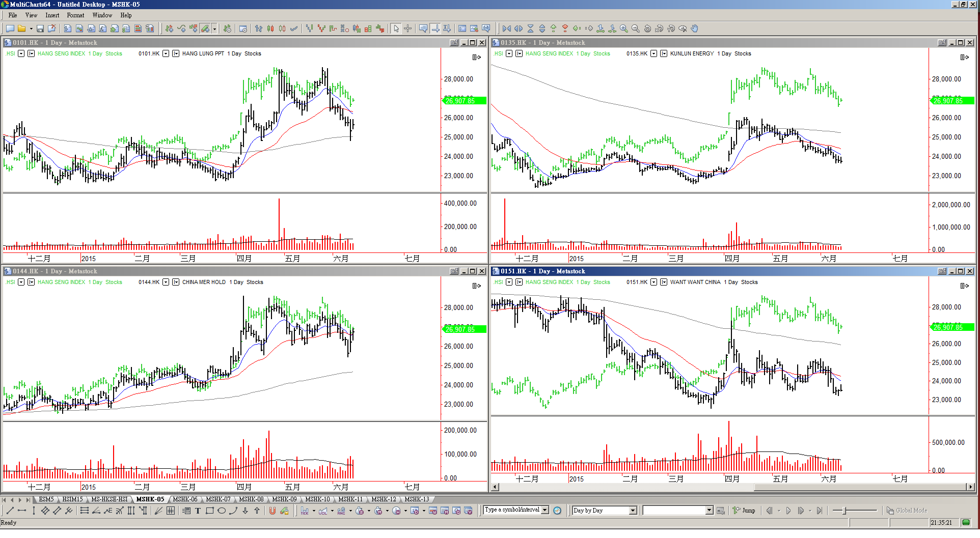Open the Format menu
Viewport: 980px width, 538px height.
(75, 15)
